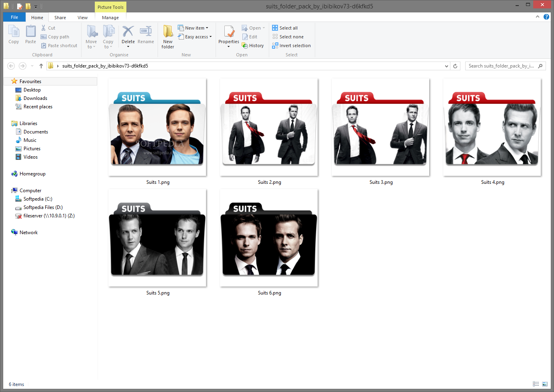Open Documents library
554x392 pixels.
(x=36, y=132)
